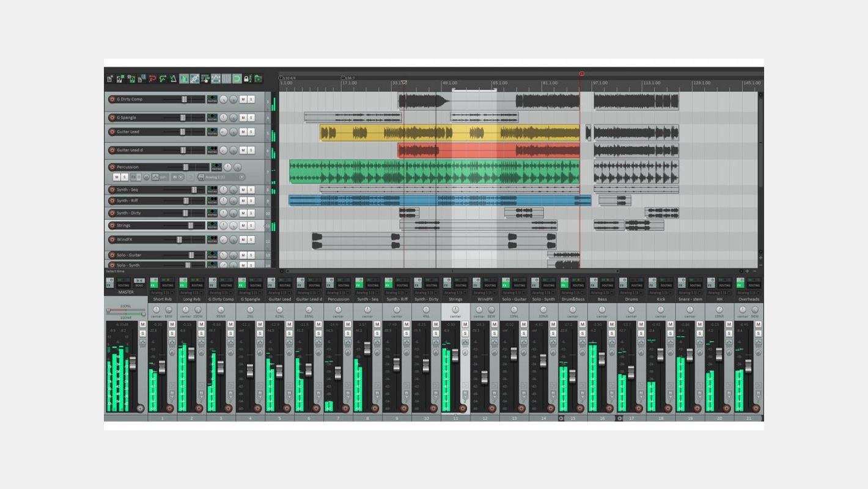
Task: Click the HH channel volume fader
Action: click(x=719, y=354)
